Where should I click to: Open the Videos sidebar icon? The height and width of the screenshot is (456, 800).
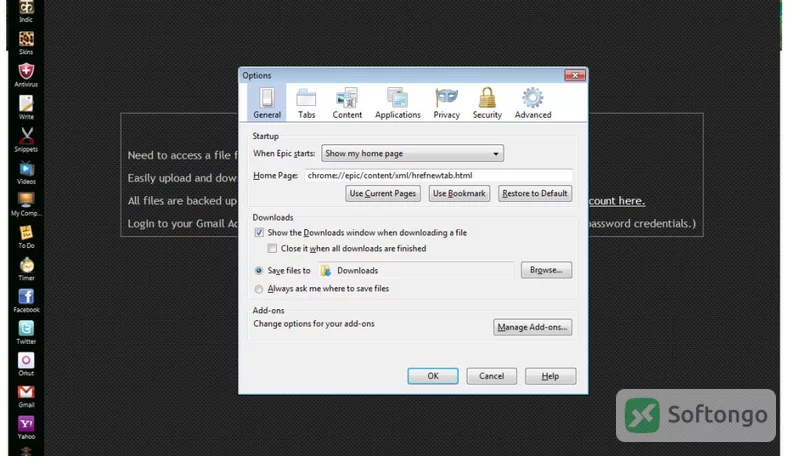pyautogui.click(x=26, y=172)
